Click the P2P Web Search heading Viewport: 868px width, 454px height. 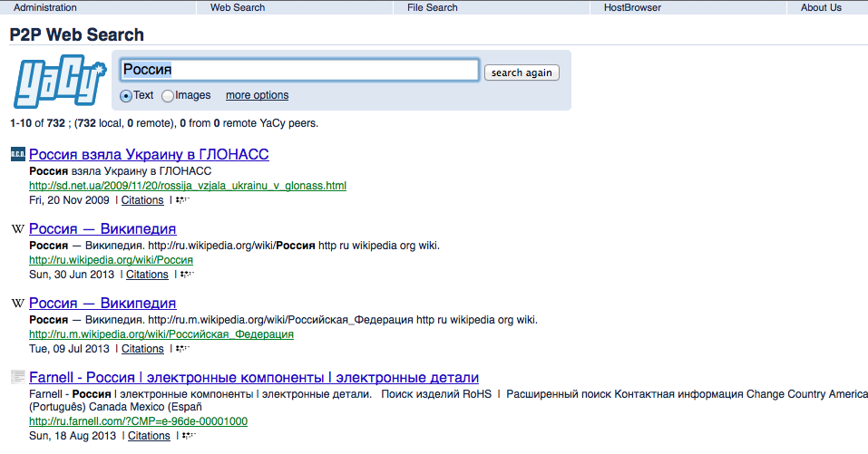[76, 34]
